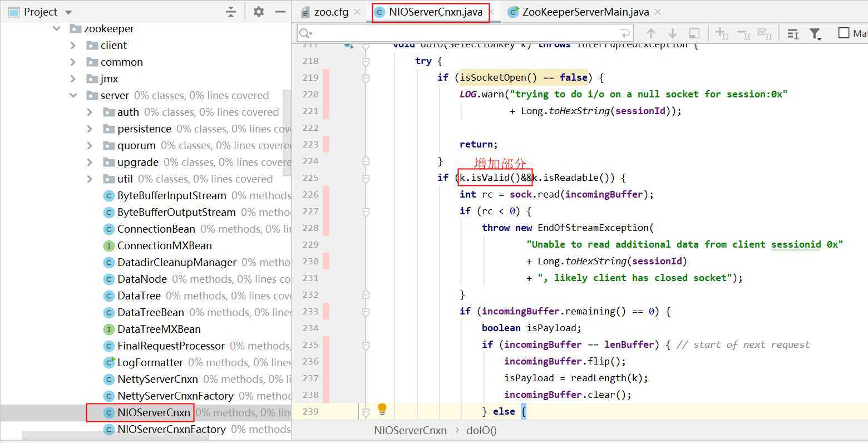Open ConnectionBean class in tree
Screen dimensions: 868x443
(x=156, y=229)
